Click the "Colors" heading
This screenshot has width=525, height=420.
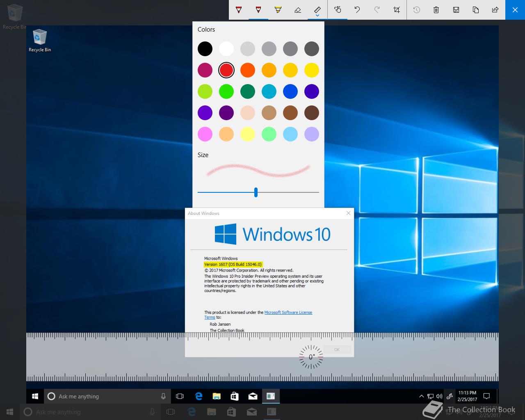tap(206, 30)
